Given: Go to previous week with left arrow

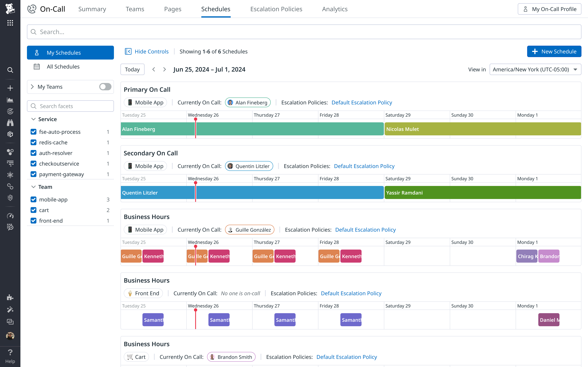Looking at the screenshot, I should coord(154,69).
